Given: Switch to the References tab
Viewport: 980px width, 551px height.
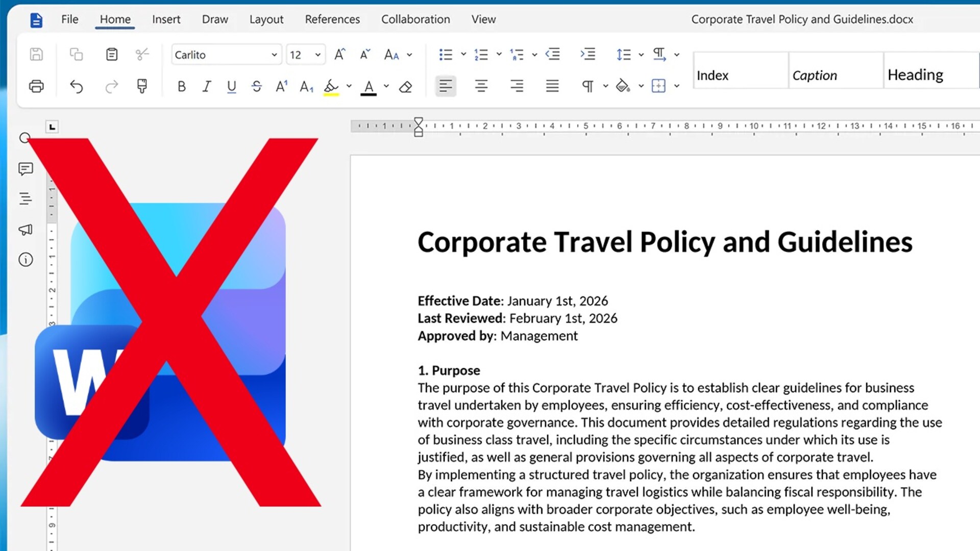Looking at the screenshot, I should point(332,19).
